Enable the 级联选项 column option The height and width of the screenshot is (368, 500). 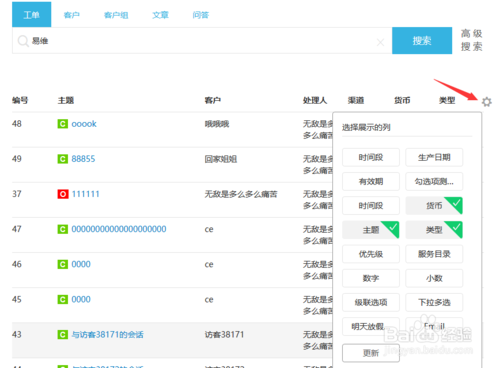click(371, 302)
